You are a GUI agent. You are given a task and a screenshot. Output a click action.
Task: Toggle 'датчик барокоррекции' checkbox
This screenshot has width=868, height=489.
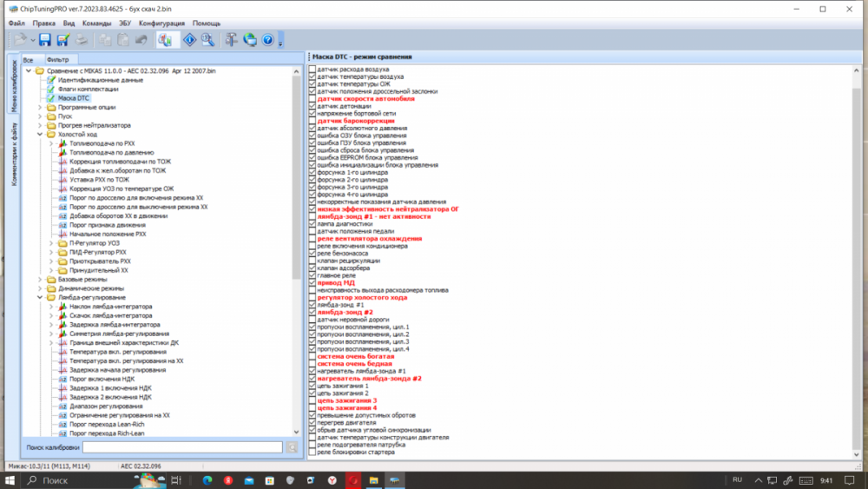point(312,121)
